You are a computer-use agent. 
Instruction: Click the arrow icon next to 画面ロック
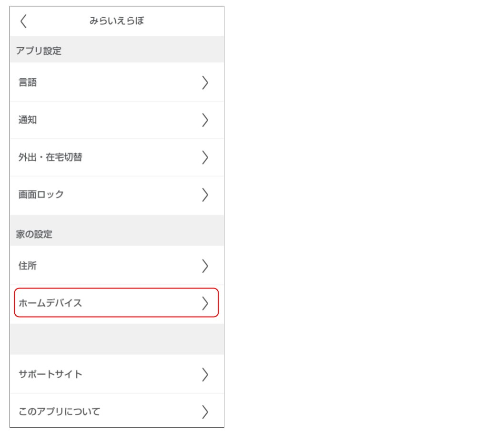coord(205,195)
